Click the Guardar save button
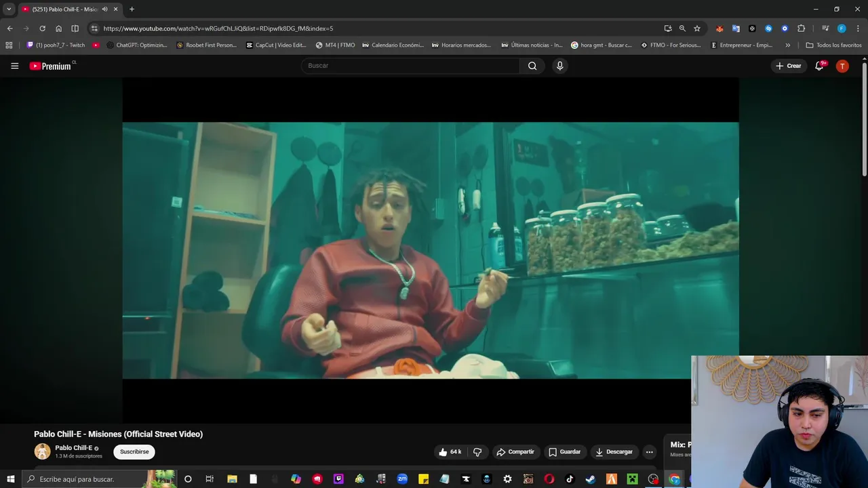This screenshot has height=488, width=868. coord(565,452)
